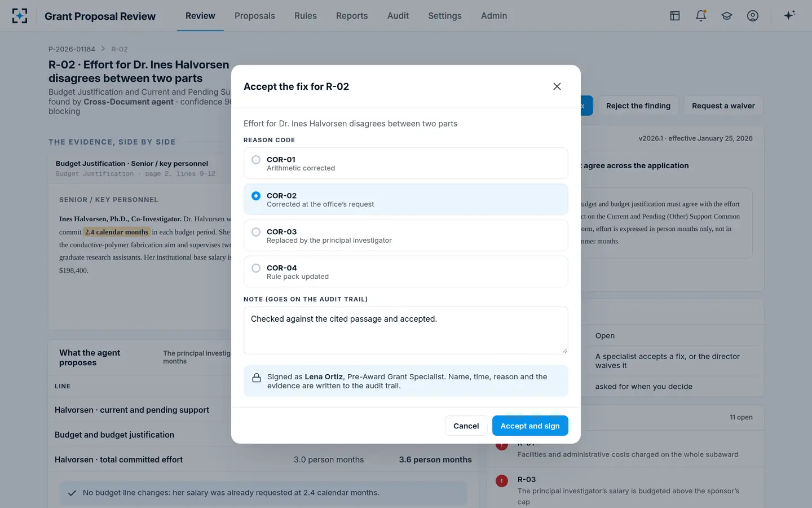Select reason code COR-03 Replaced by principal investigator
The height and width of the screenshot is (508, 812).
(406, 235)
